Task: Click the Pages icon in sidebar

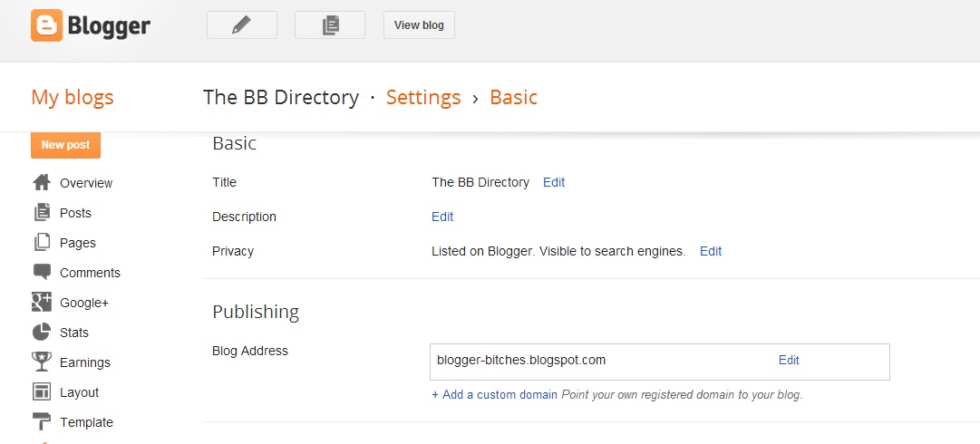Action: 42,242
